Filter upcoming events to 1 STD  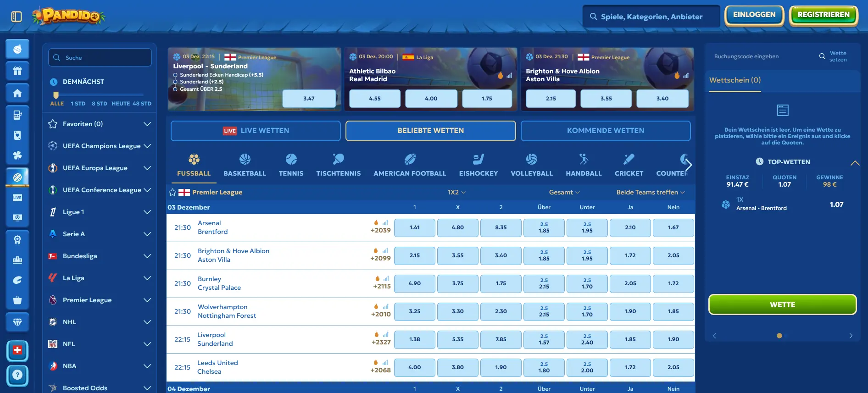78,104
